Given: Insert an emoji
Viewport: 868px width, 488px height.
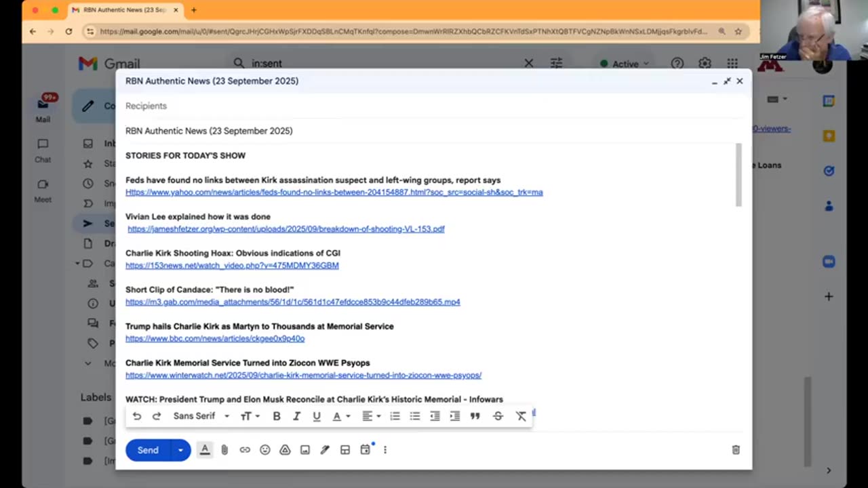Looking at the screenshot, I should 265,450.
